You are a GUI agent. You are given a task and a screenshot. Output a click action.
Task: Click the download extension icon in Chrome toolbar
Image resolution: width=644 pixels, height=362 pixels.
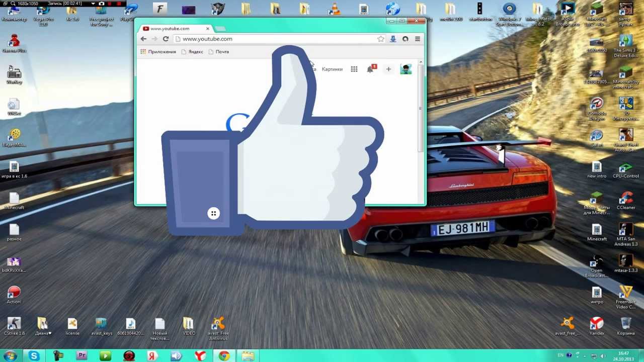pos(393,39)
